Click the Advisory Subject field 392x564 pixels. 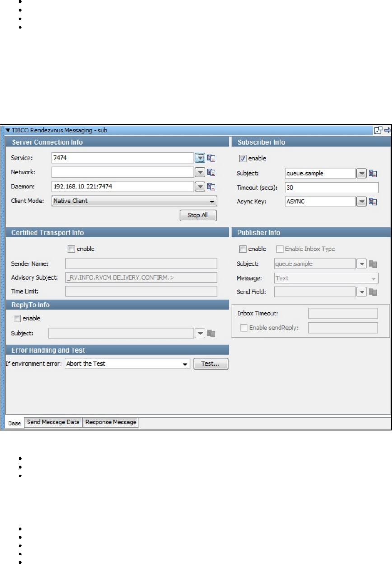click(x=141, y=277)
